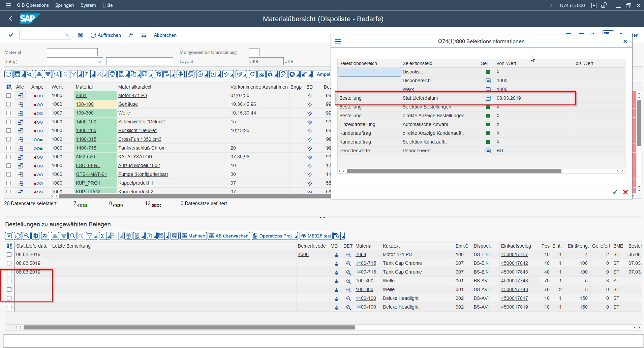Screen dimensions: 644x348
Task: Open the GIB Operations menu
Action: coord(33,5)
